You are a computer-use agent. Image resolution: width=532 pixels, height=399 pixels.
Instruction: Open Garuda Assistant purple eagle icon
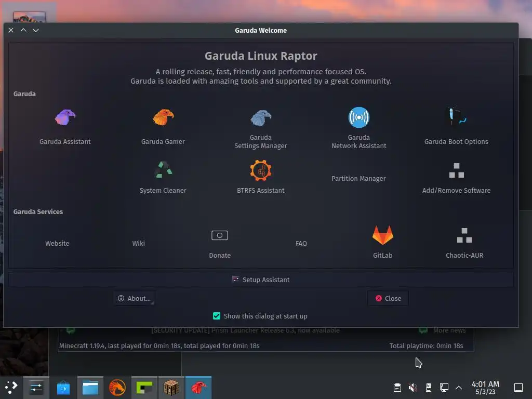click(x=65, y=117)
